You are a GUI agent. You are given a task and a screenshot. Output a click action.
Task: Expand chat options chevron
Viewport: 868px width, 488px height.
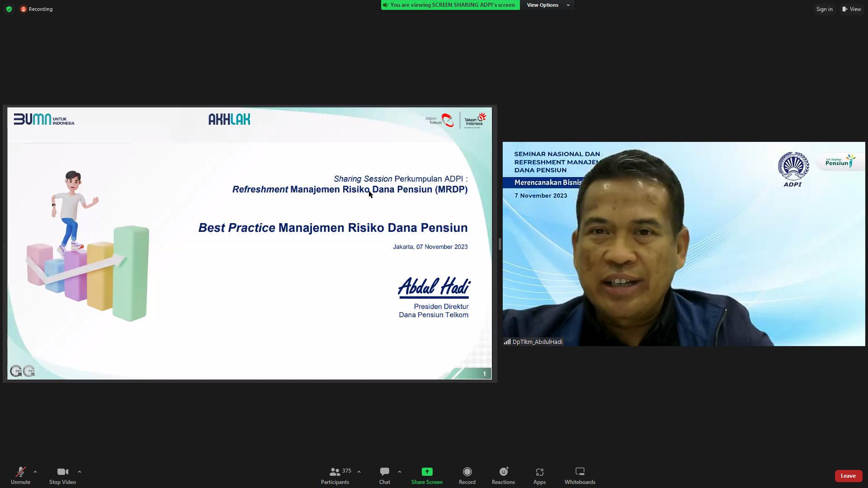click(x=400, y=472)
